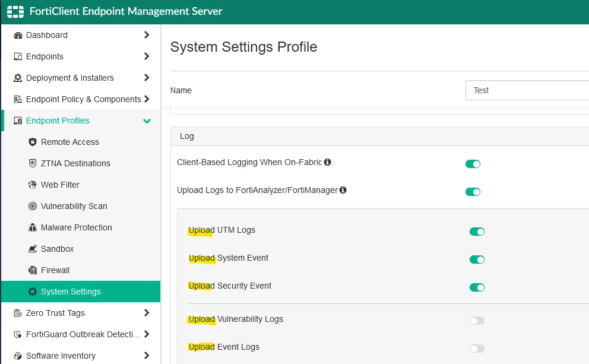Click the Name input field containing Test
Viewport: 589px width, 364px height.
click(527, 90)
